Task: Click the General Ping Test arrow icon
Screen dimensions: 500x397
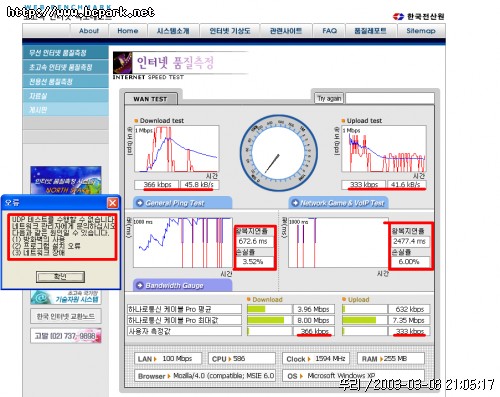Action: coord(140,203)
